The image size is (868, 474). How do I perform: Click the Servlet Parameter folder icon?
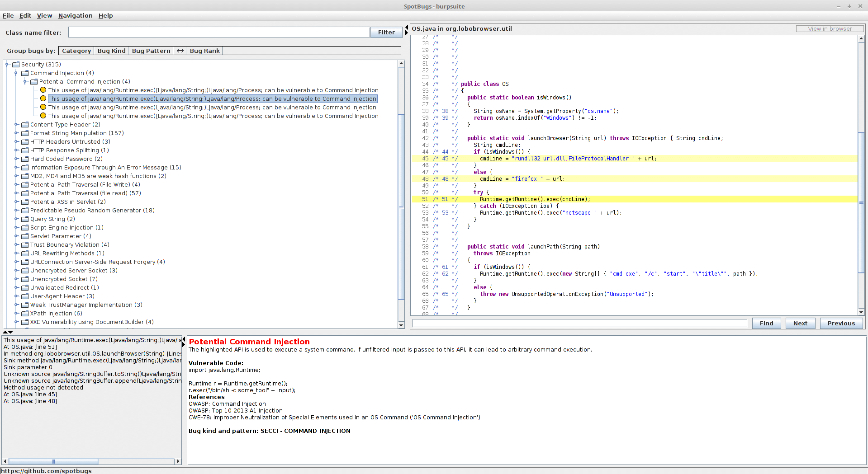(x=25, y=236)
